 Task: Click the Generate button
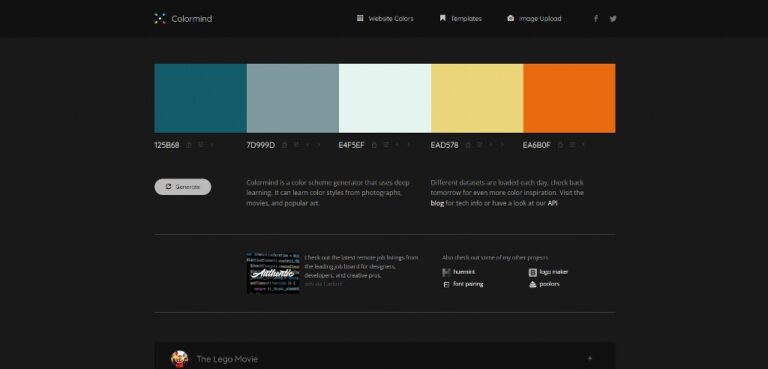click(183, 187)
